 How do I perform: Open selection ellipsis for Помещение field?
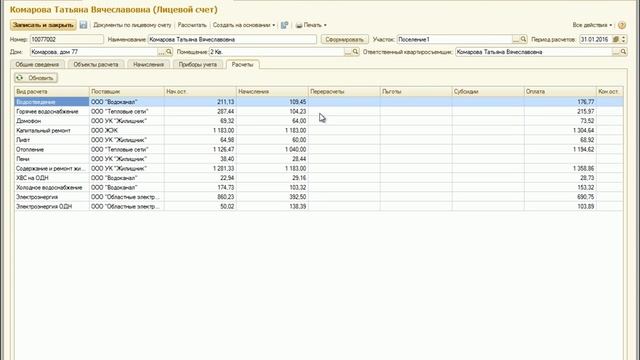[x=348, y=52]
